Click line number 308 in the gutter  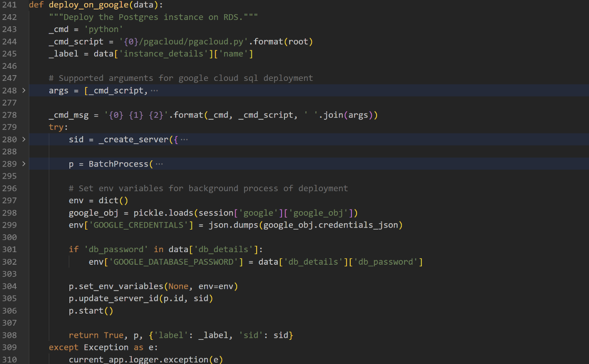click(9, 335)
